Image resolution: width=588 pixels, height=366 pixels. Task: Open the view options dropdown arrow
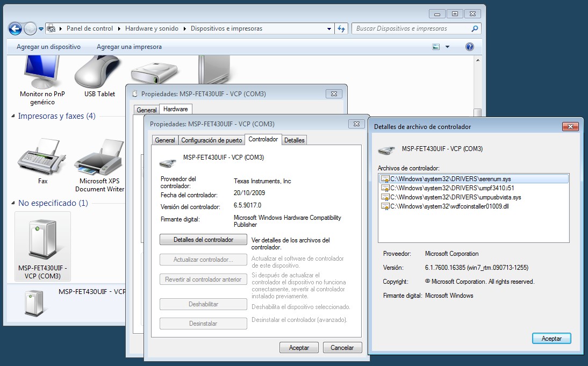pyautogui.click(x=447, y=47)
